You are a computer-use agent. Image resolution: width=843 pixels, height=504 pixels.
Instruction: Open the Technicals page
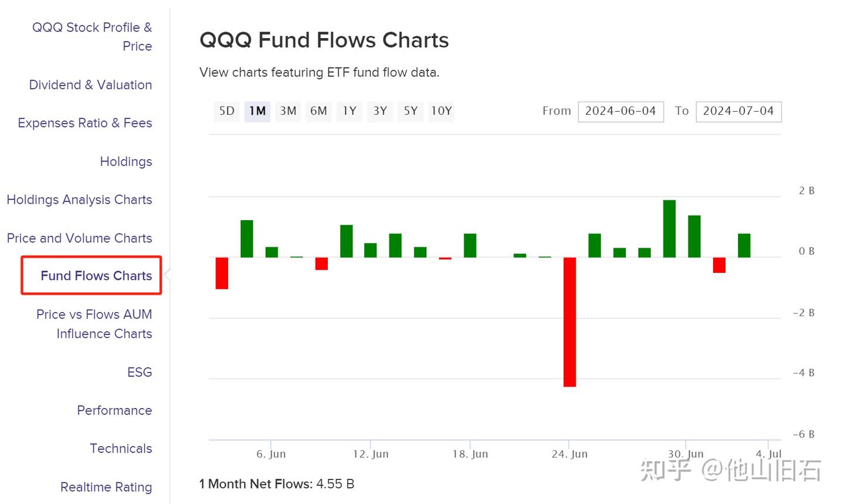(x=121, y=448)
